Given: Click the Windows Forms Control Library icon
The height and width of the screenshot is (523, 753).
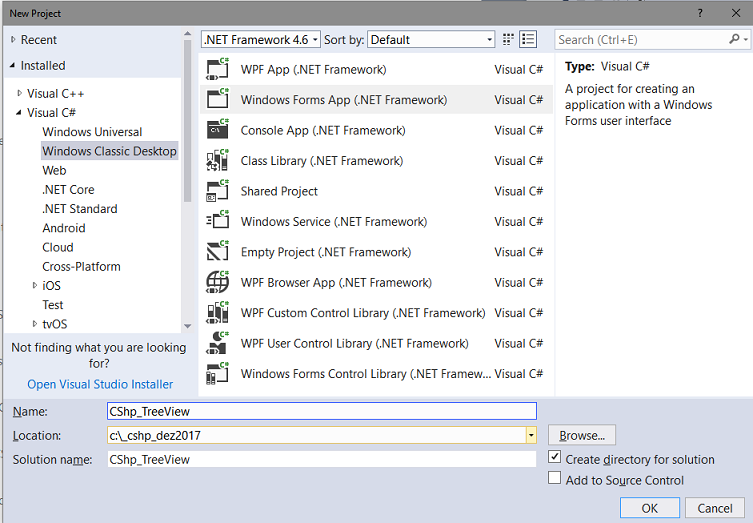Looking at the screenshot, I should 218,373.
